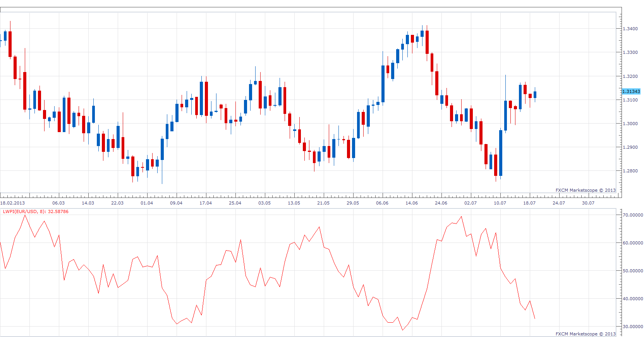
Task: Click the 18.02.2013 date marker
Action: pos(12,203)
